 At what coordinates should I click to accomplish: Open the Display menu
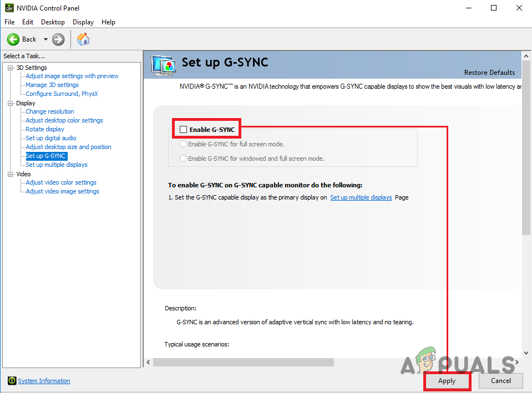pos(83,22)
